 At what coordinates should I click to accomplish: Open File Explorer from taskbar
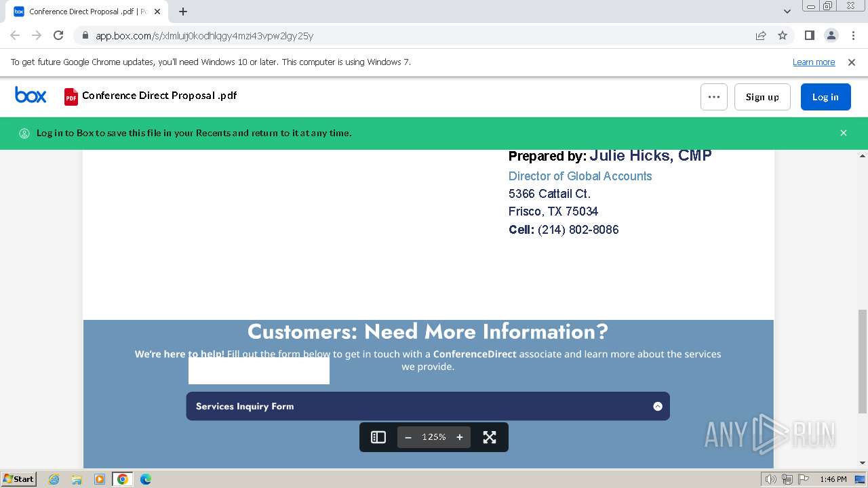point(77,479)
